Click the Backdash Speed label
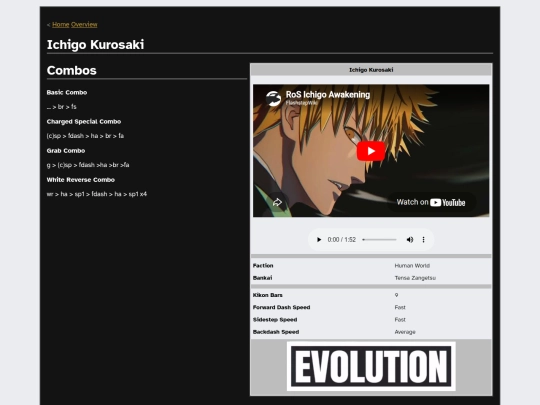The height and width of the screenshot is (405, 540). 276,332
